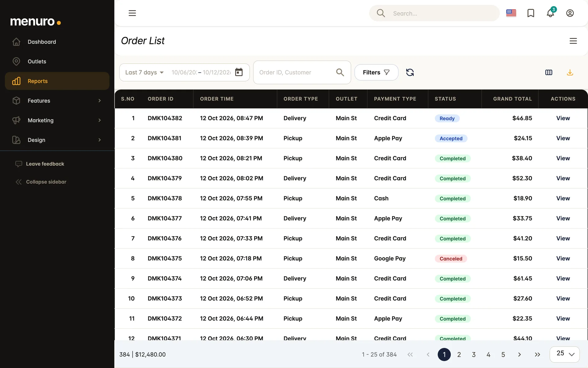This screenshot has width=588, height=368.
Task: Open notifications bell with badge 3
Action: tap(551, 13)
